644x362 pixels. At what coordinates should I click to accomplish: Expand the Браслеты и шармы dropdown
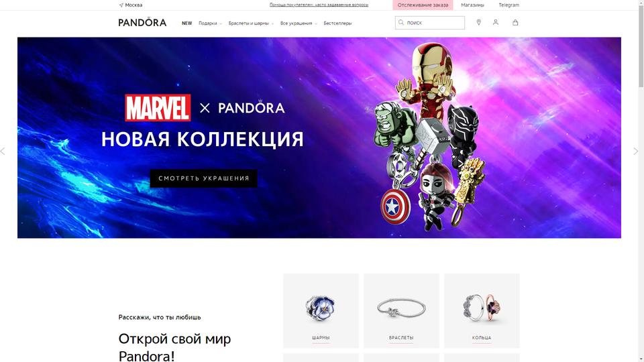coord(251,23)
